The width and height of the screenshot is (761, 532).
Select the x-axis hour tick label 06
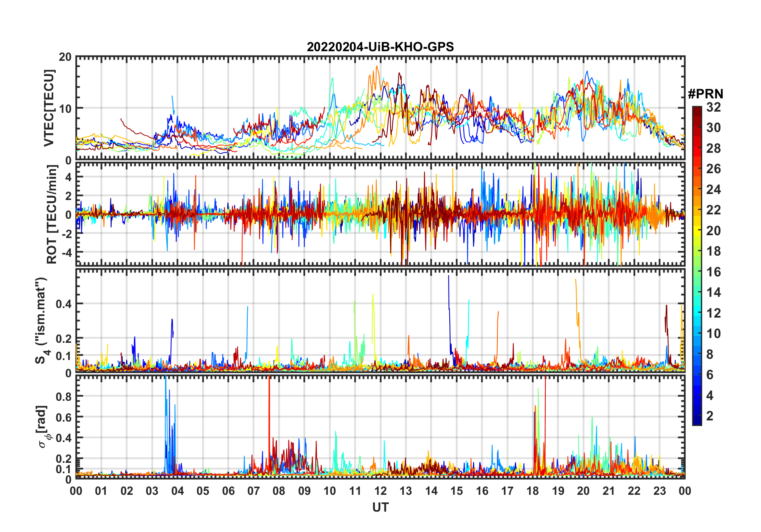tap(228, 491)
